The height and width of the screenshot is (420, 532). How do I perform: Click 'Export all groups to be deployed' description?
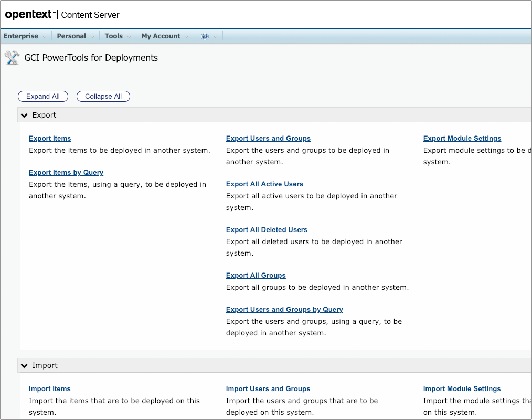tap(317, 288)
